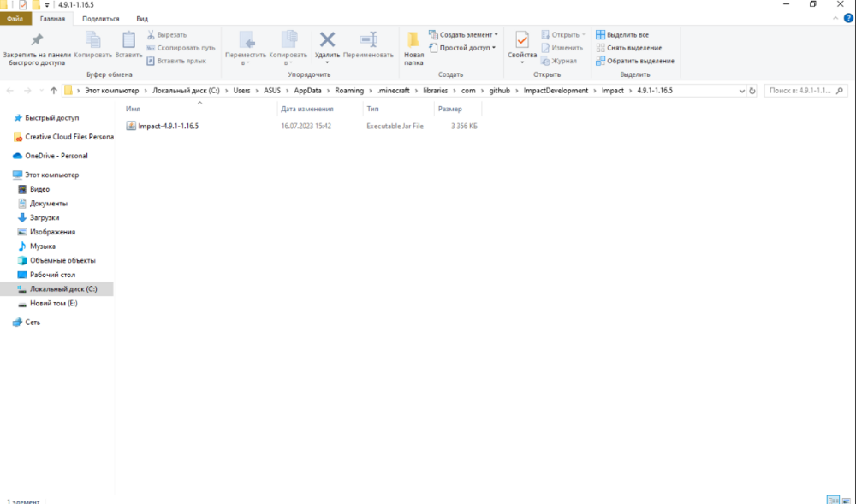The width and height of the screenshot is (856, 504).
Task: Open the Простой доступ dropdown
Action: [x=462, y=48]
